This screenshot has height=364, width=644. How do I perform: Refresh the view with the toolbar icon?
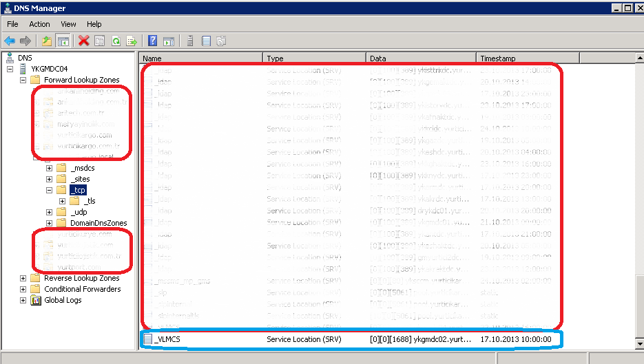click(x=116, y=41)
